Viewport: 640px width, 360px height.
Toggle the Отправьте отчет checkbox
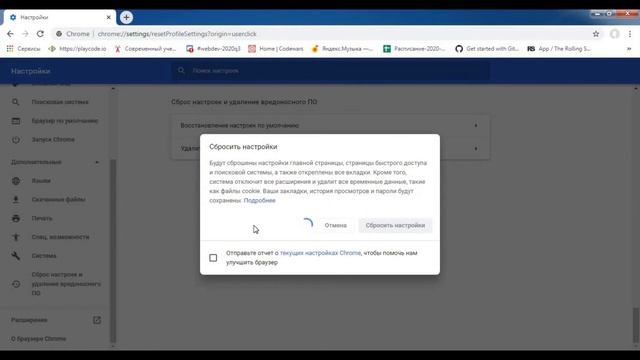click(213, 258)
